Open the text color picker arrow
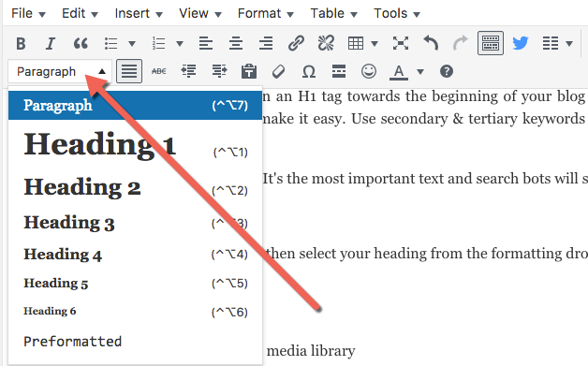Screen dimensions: 588x366 420,72
